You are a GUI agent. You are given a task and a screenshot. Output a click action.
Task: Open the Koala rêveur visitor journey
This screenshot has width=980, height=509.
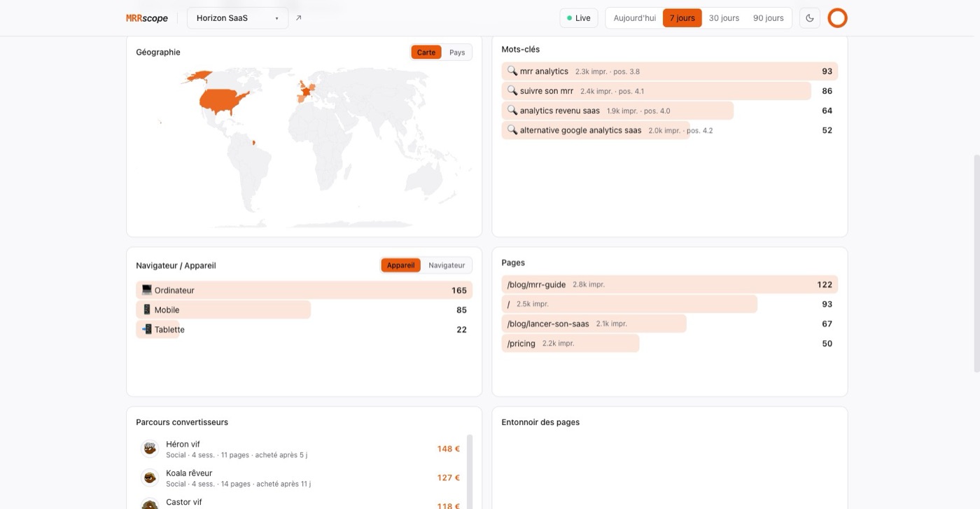tap(301, 477)
